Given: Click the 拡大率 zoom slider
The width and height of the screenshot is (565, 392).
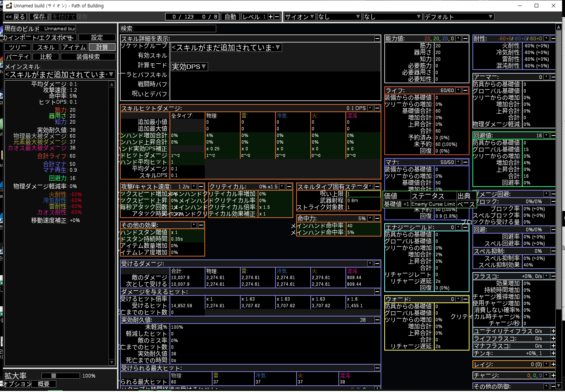Looking at the screenshot, I should pos(61,376).
